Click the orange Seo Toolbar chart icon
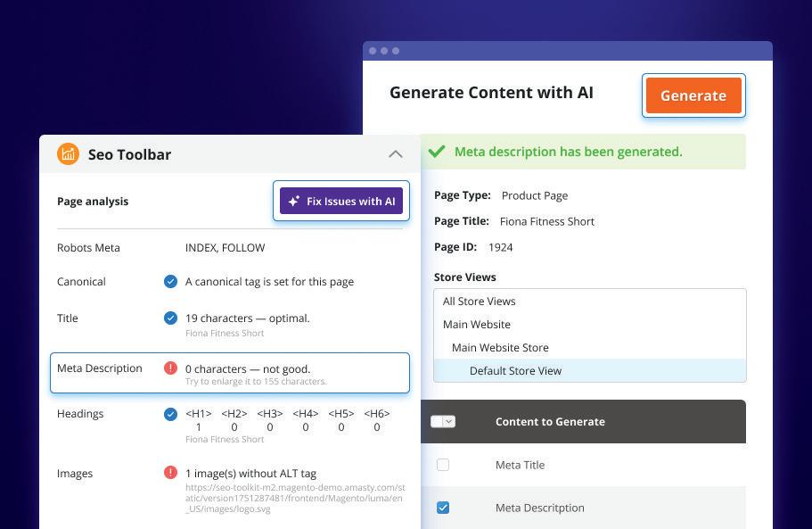Image resolution: width=812 pixels, height=529 pixels. point(68,154)
